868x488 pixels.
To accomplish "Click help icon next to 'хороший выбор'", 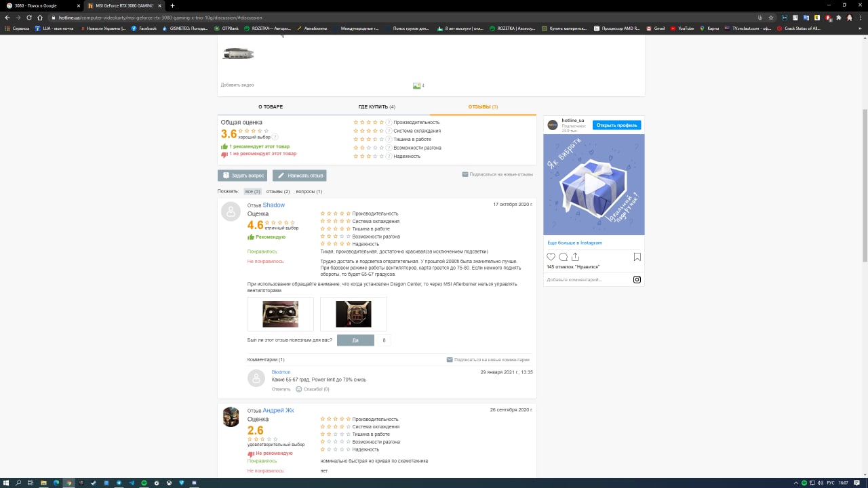I will pos(275,137).
